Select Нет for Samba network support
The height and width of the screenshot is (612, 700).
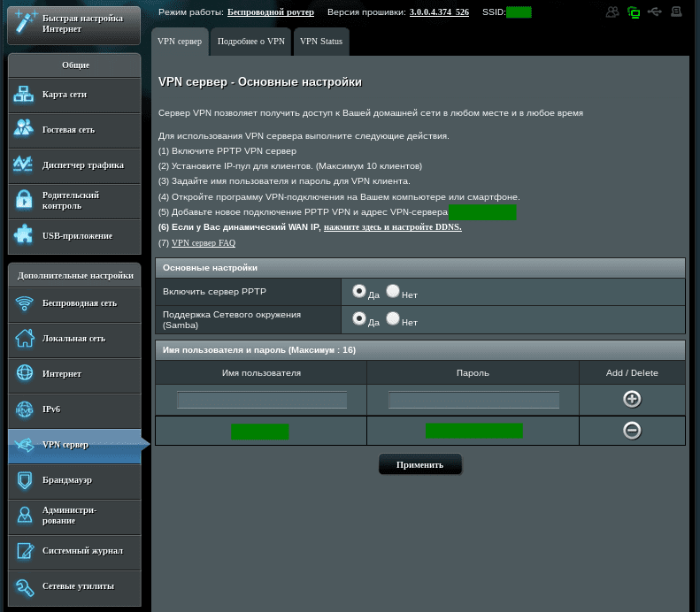point(392,318)
